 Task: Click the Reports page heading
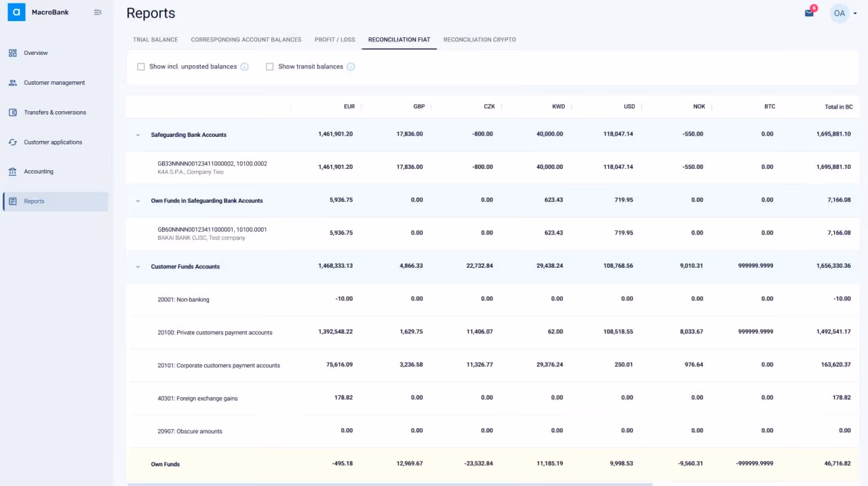151,13
